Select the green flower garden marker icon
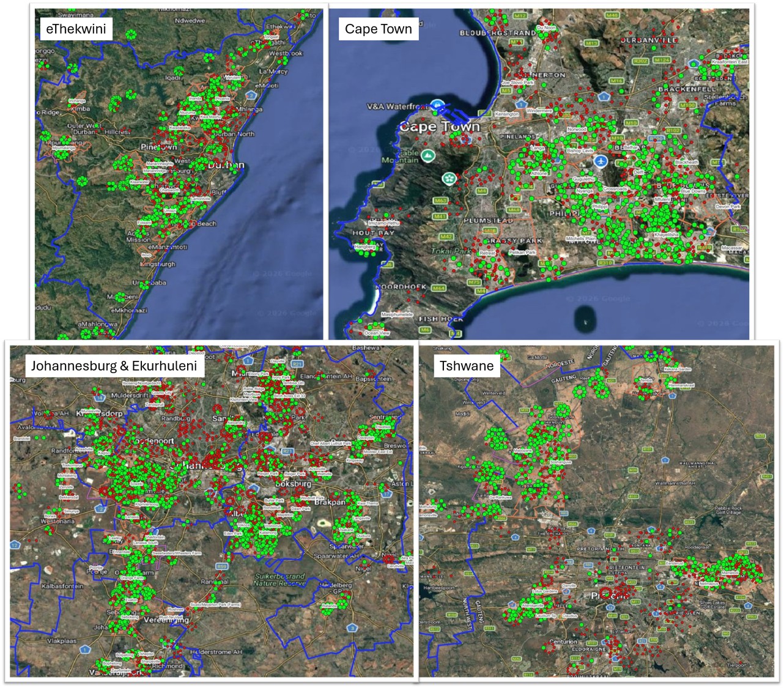 [x=449, y=179]
